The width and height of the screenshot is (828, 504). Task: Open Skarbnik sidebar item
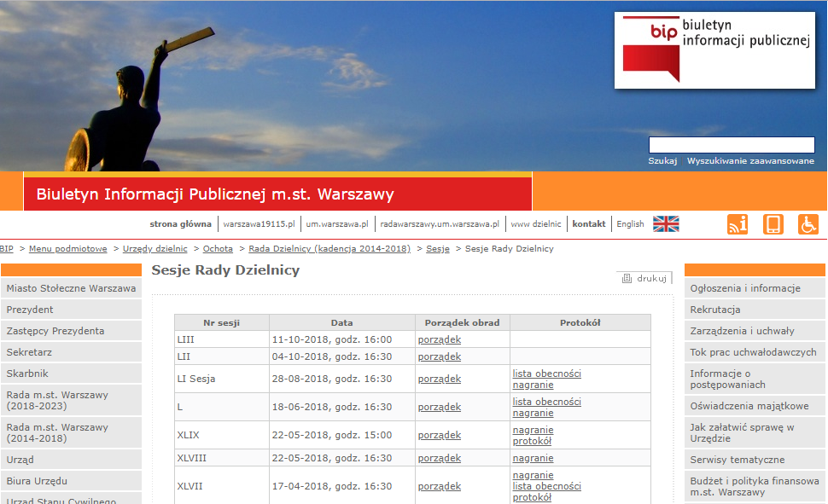(72, 374)
